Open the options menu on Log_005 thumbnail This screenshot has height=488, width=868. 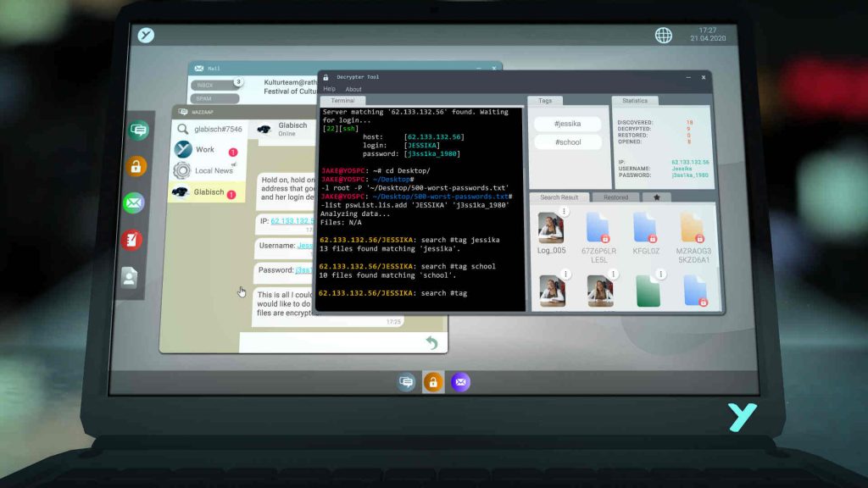[x=564, y=212]
